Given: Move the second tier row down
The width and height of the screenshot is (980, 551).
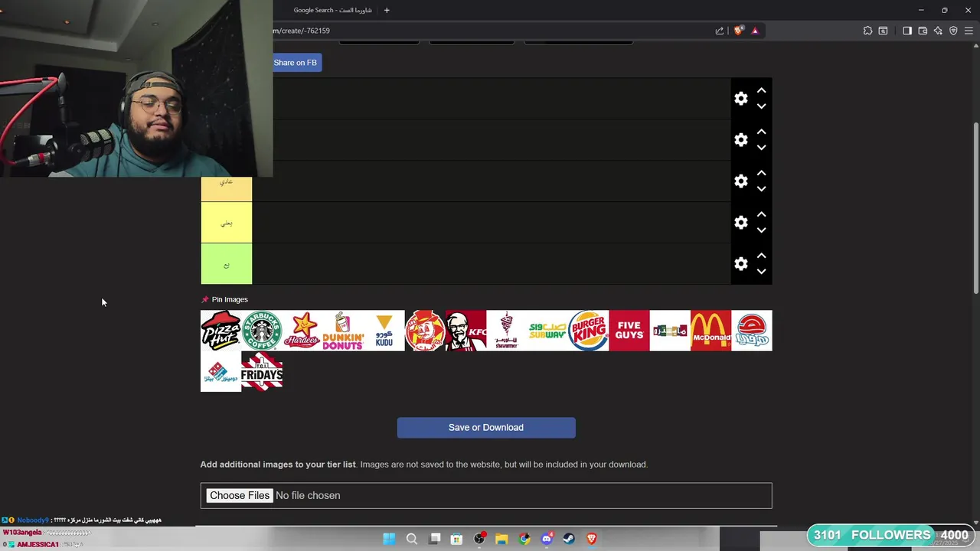Looking at the screenshot, I should 761,148.
